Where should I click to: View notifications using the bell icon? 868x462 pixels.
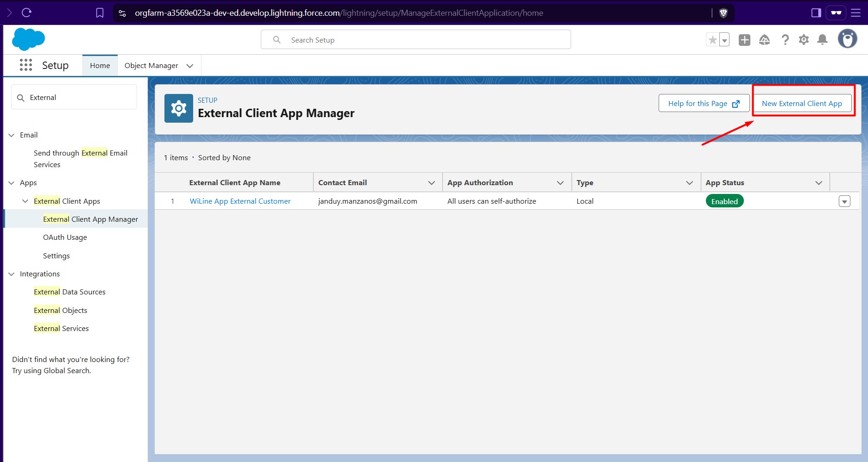pyautogui.click(x=823, y=39)
